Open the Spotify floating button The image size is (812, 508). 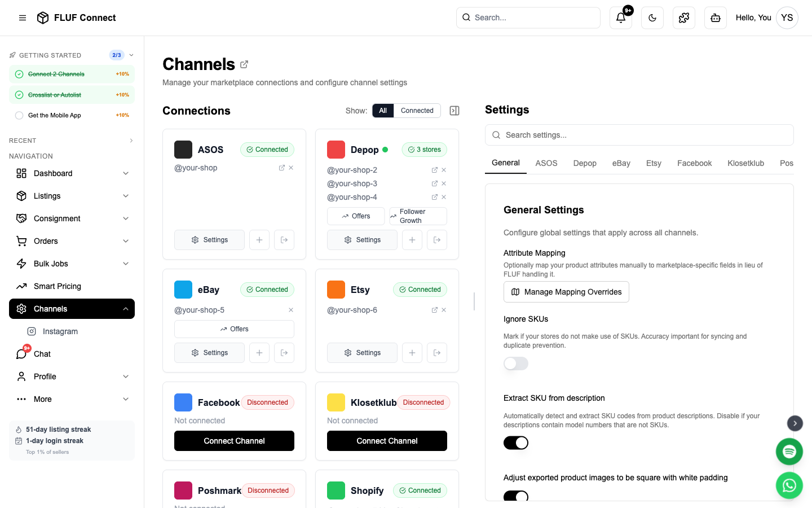(x=789, y=452)
